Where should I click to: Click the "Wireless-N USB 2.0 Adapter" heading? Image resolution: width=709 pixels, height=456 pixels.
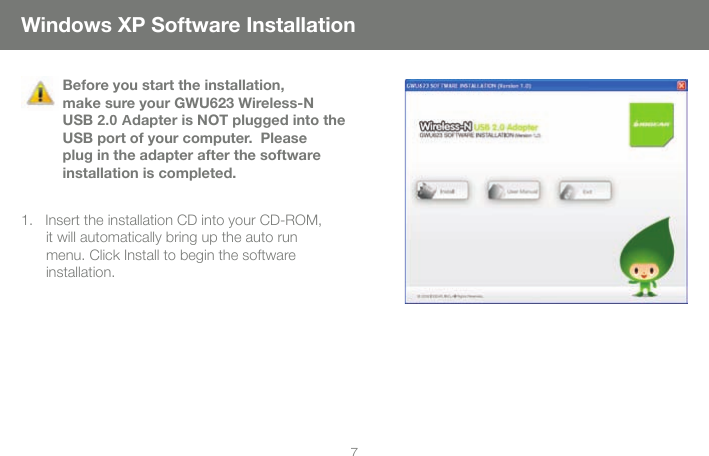[478, 127]
